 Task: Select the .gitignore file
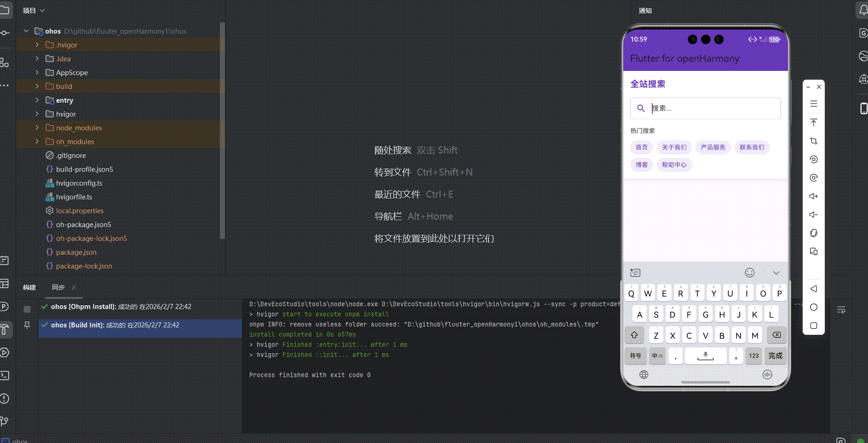(66, 156)
